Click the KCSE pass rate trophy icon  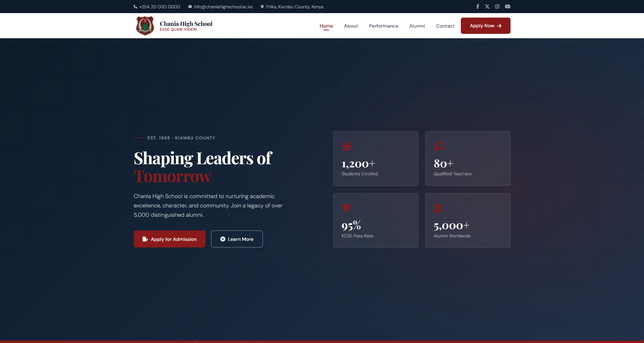click(x=346, y=208)
